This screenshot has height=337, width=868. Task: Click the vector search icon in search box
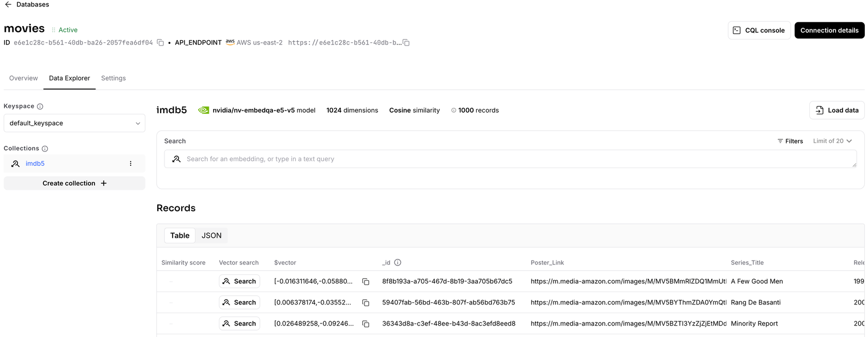click(x=176, y=159)
